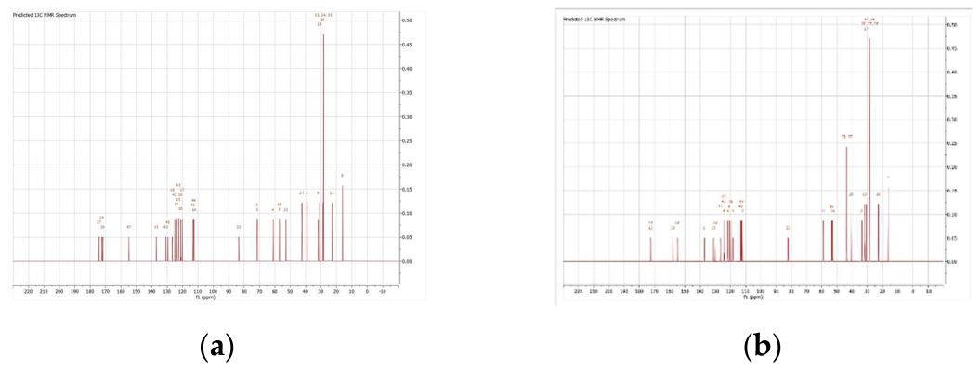Click x-axis tick 100 in spectrum (a)

(x=213, y=291)
